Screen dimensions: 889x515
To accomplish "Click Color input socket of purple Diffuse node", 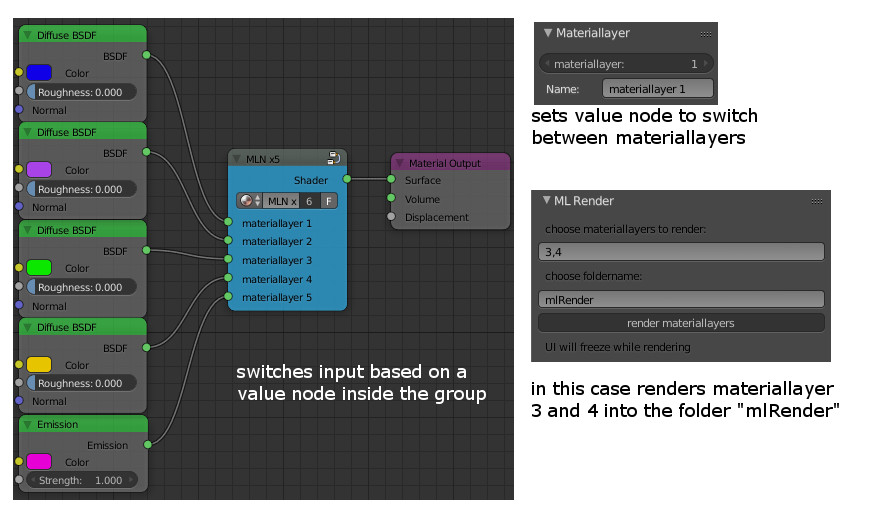I will point(19,169).
